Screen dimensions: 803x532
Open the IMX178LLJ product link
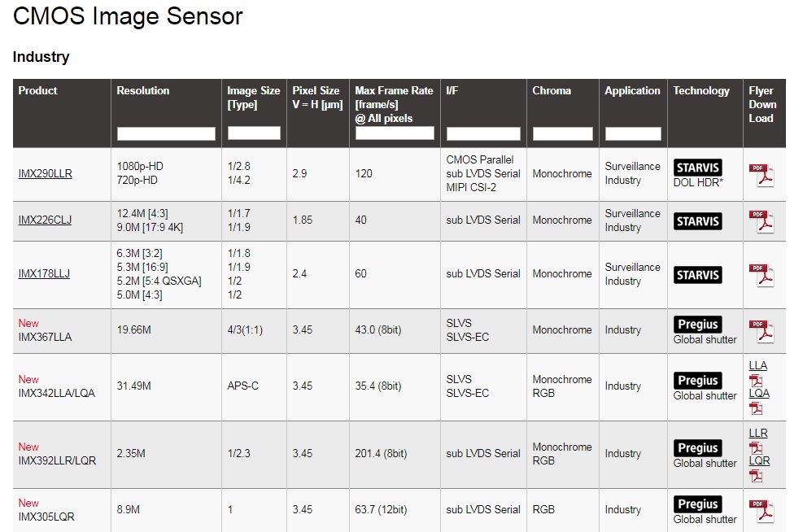(44, 273)
